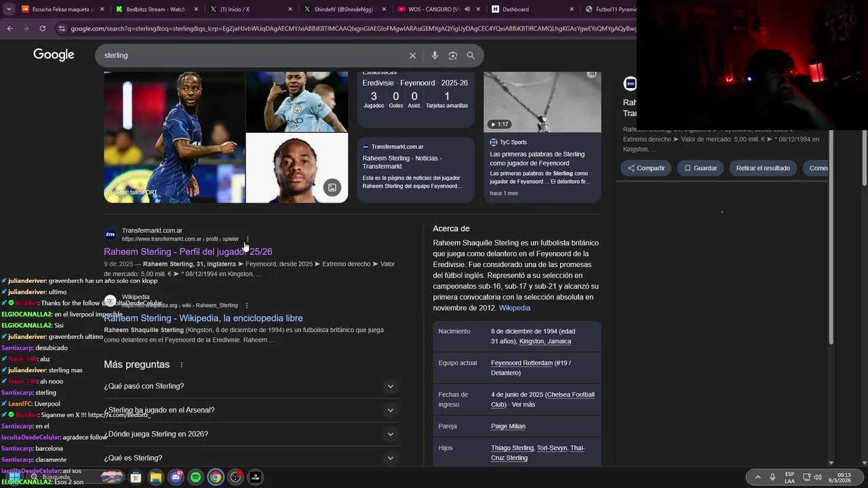Go to Google homepage via the logo

click(x=54, y=55)
